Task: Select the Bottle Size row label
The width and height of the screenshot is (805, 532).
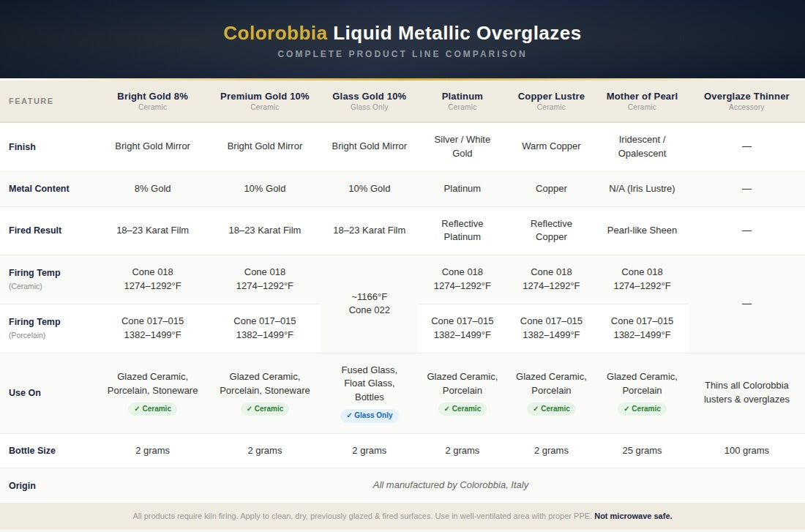Action: pos(31,450)
